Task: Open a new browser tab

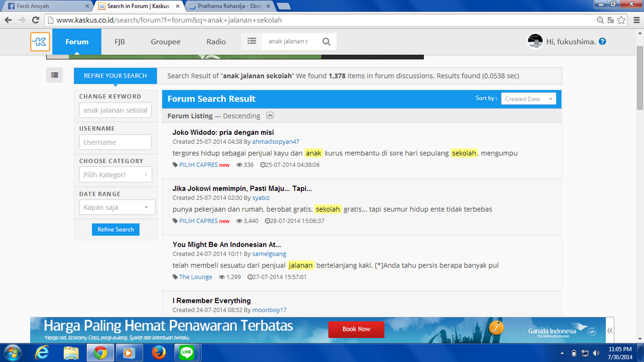Action: (284, 7)
